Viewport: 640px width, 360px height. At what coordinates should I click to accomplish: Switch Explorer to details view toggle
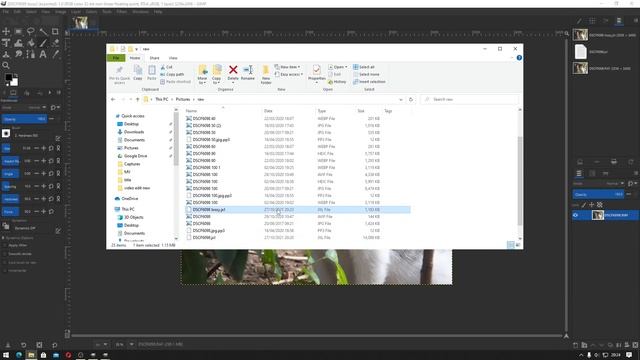click(x=511, y=245)
